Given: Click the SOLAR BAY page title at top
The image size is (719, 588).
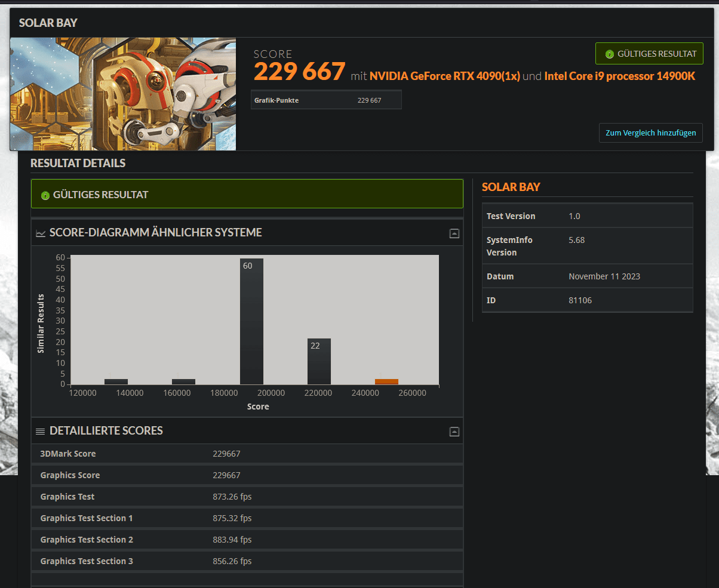Looking at the screenshot, I should coord(48,23).
